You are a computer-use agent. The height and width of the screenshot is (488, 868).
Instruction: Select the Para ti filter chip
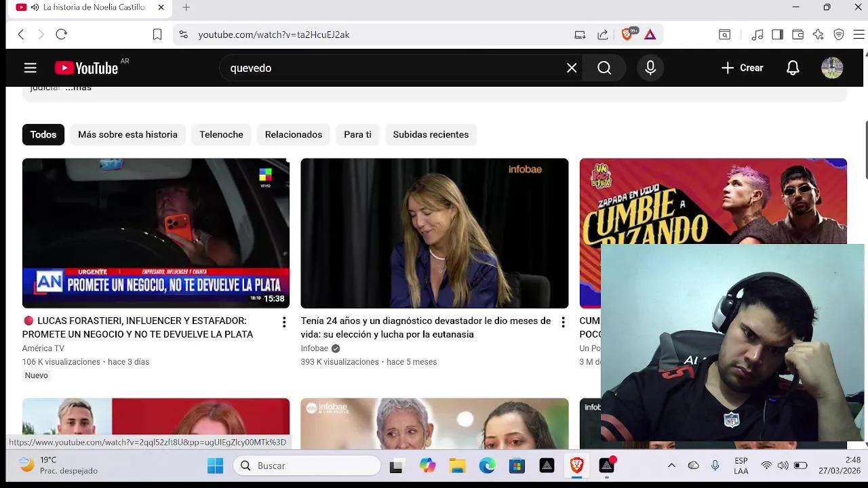(x=357, y=134)
